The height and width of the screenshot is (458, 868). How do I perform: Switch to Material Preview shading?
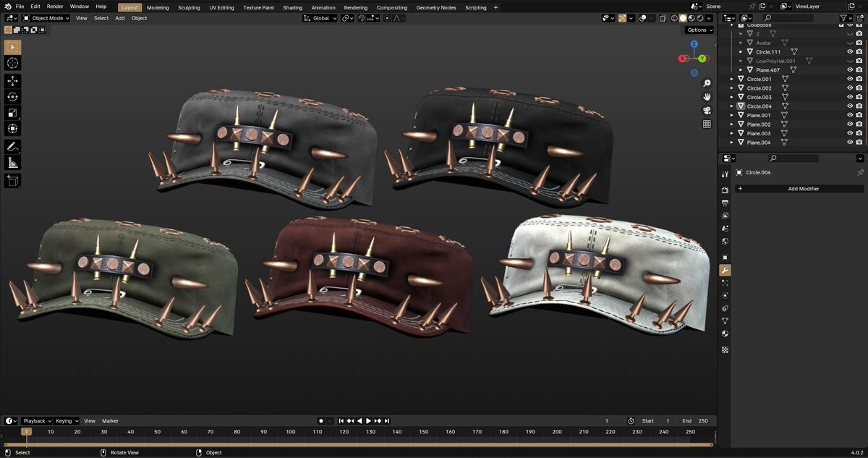tap(692, 18)
